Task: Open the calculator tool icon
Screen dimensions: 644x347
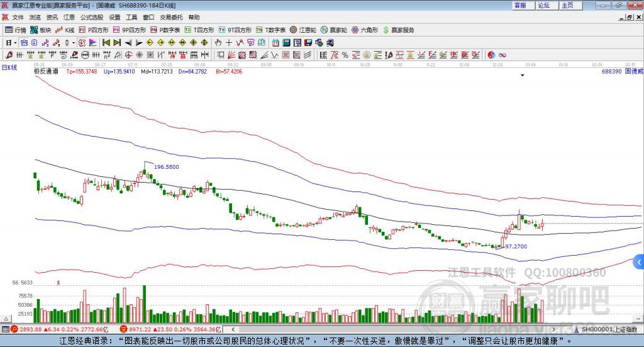Action: 286,43
